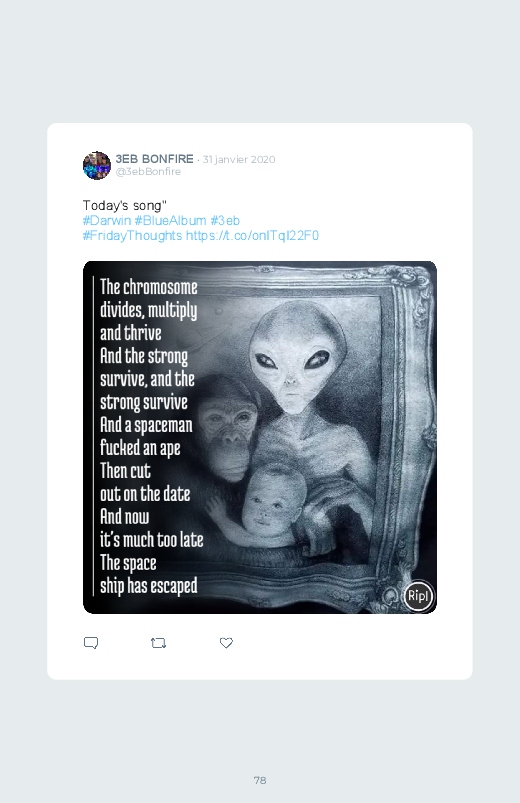Open the #BlueAlbum hashtag
The width and height of the screenshot is (520, 803).
click(170, 221)
